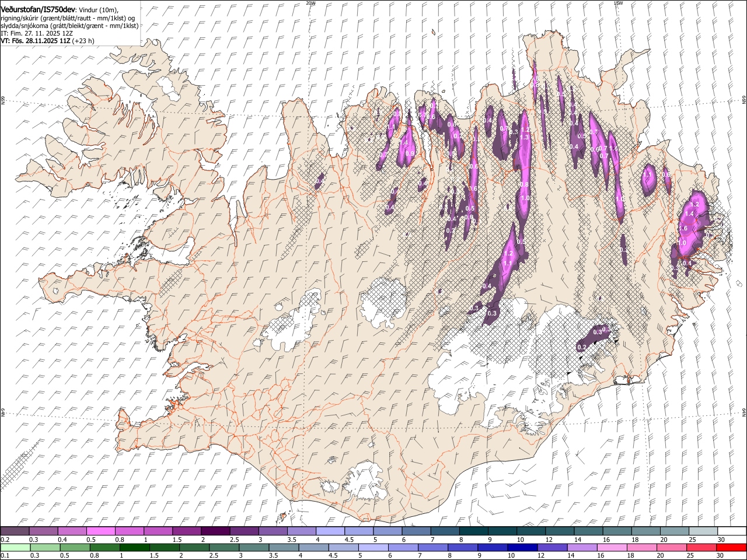
Task: Pick the 14 light violet rain-scale swatch
Action: point(582,547)
